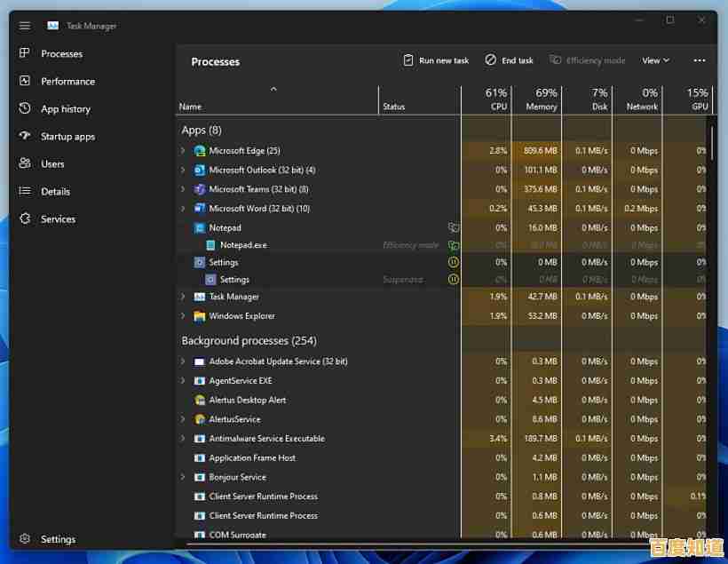Open the Performance section via its speedometer icon

tap(24, 81)
